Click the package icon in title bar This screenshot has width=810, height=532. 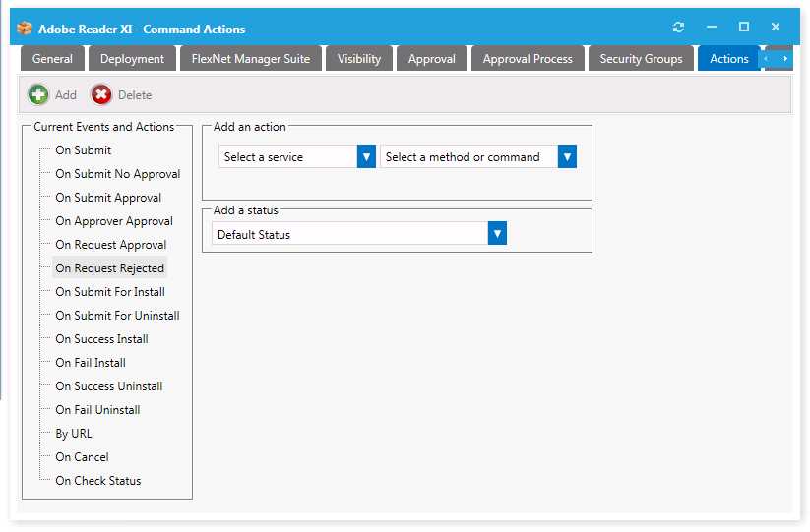[x=26, y=29]
